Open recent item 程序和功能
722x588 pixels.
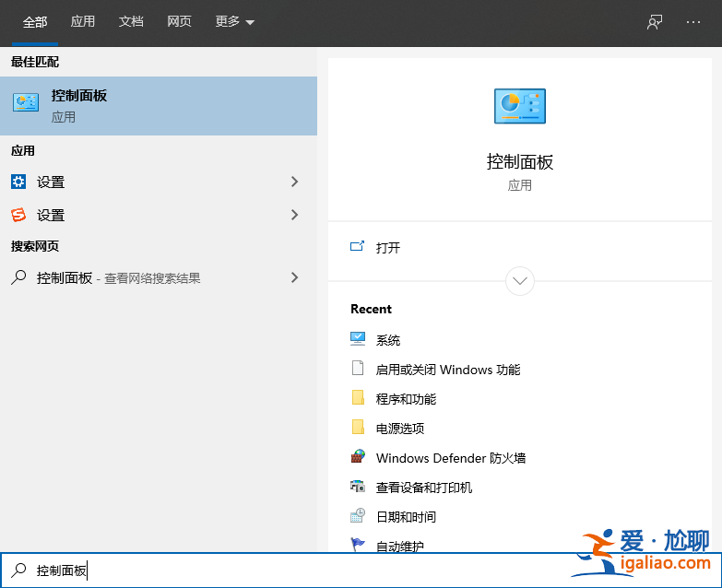point(406,399)
